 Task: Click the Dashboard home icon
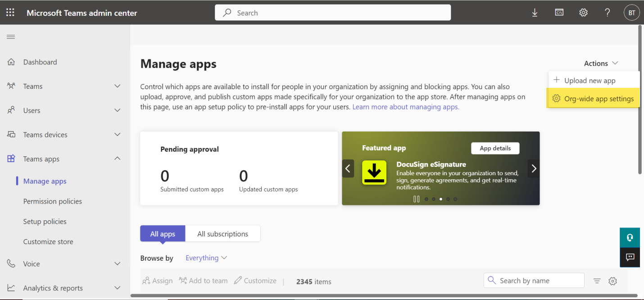pos(11,62)
